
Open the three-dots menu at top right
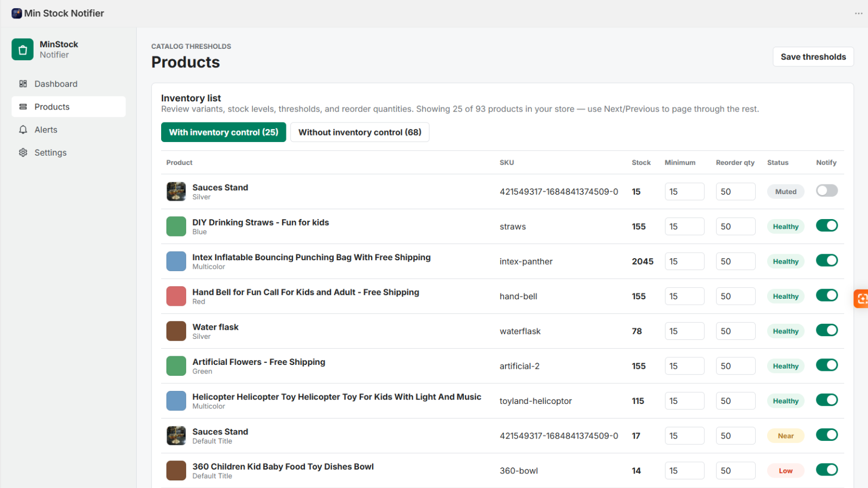click(858, 13)
